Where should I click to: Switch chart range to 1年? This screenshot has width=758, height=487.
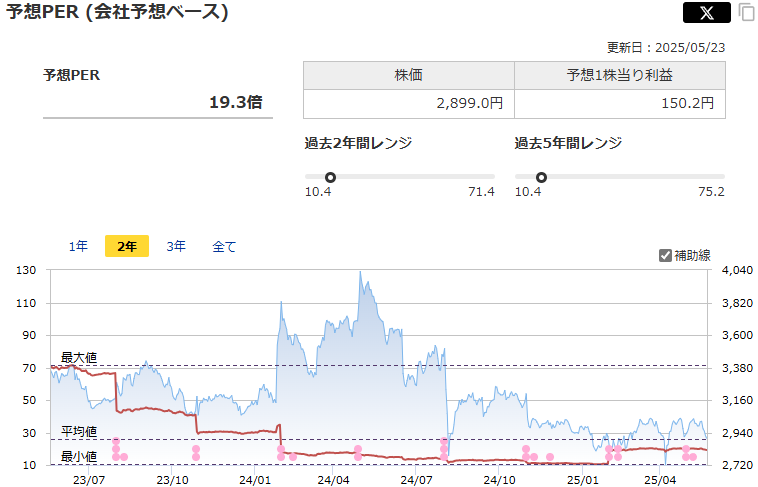78,246
